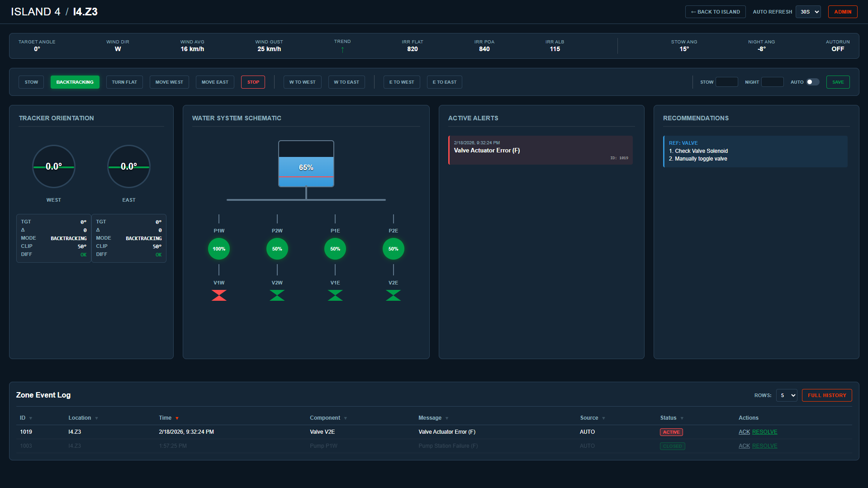Viewport: 868px width, 488px height.
Task: Select the pump P1E indicator
Action: tap(335, 248)
